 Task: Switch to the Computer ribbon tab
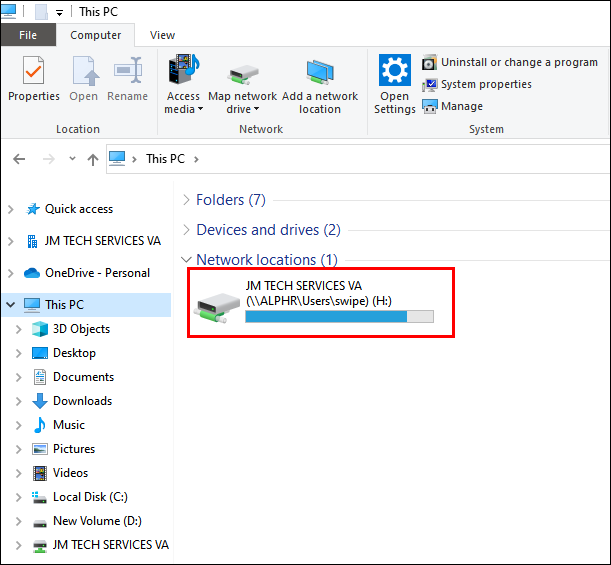tap(95, 35)
